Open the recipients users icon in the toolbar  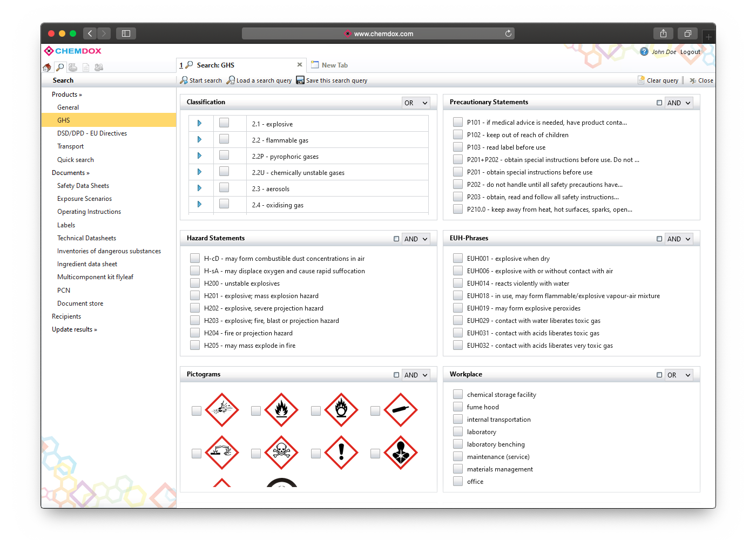pyautogui.click(x=99, y=67)
